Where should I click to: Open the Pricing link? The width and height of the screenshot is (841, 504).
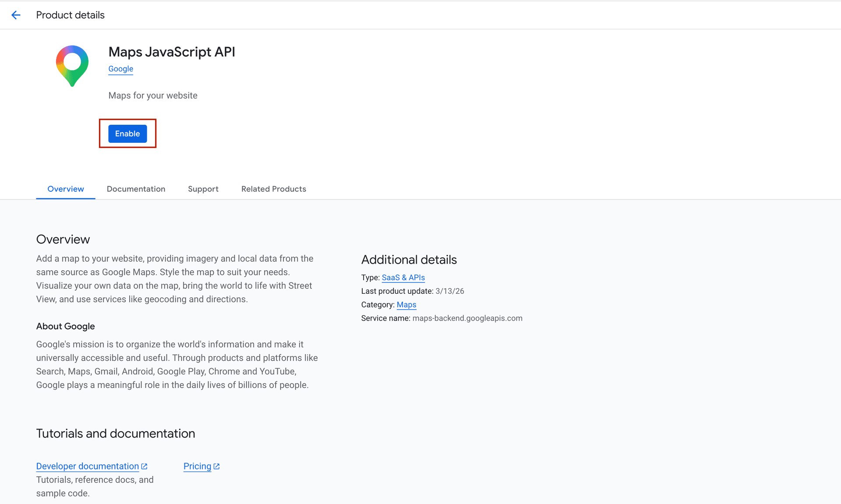click(197, 466)
